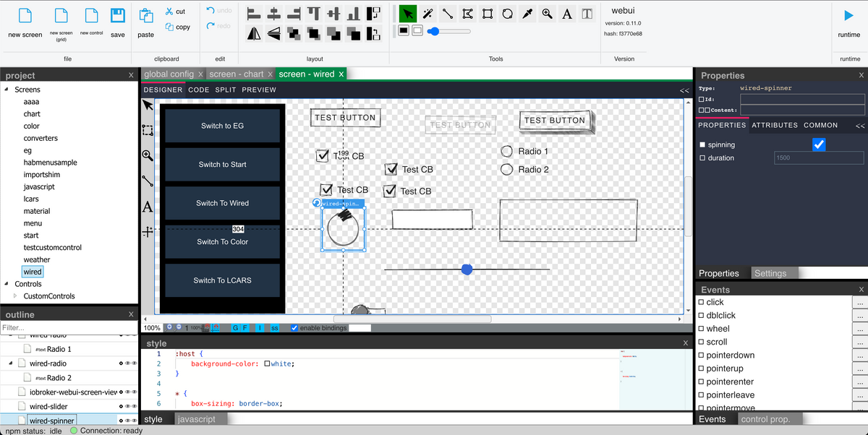Open the dblclick event options button
The width and height of the screenshot is (868, 435).
coord(859,316)
